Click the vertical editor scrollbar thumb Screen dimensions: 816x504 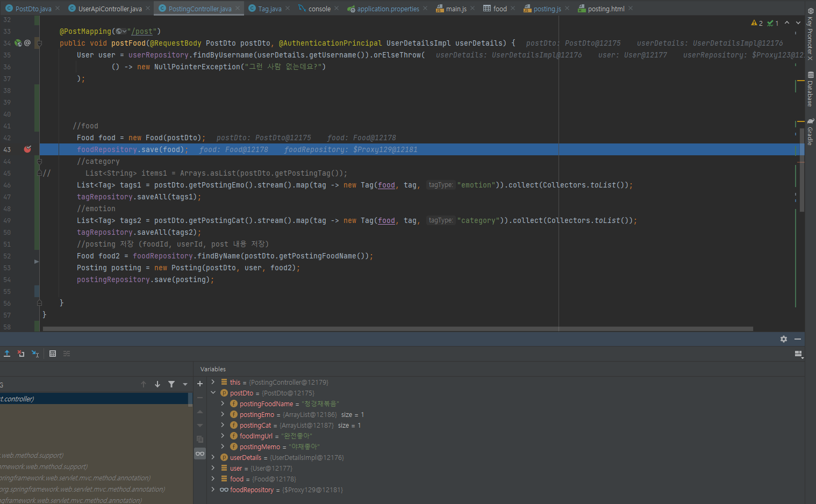tap(802, 169)
